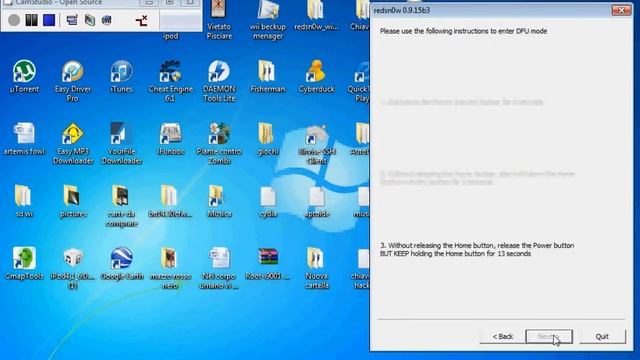
Task: Select the sd wii folder
Action: pyautogui.click(x=23, y=201)
